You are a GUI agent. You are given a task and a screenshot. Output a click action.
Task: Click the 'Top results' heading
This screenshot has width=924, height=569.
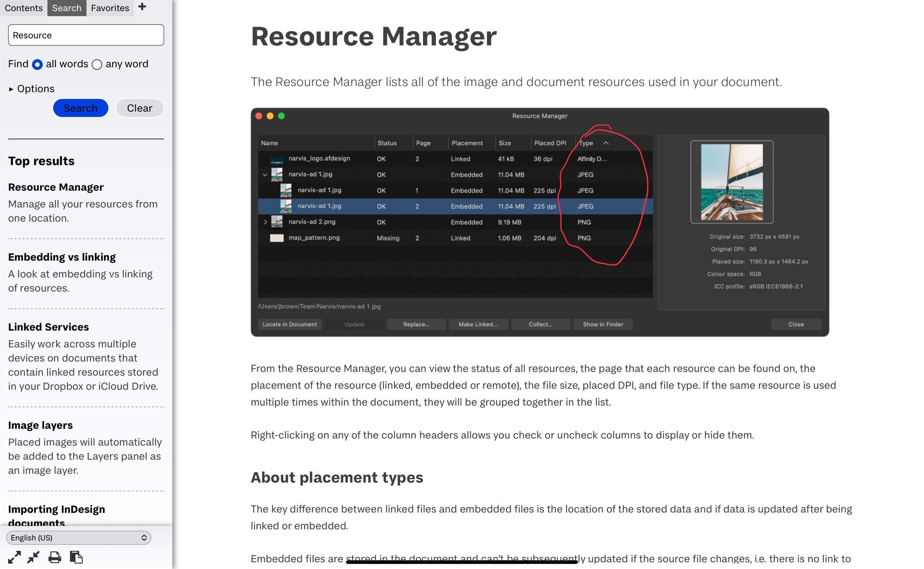(x=41, y=161)
